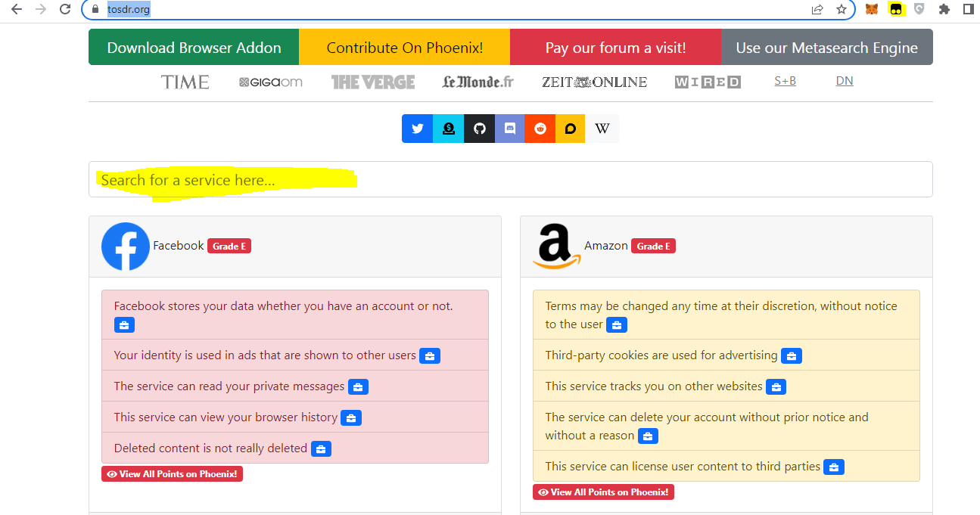Click the Amazon service name
The image size is (980, 515).
(x=606, y=246)
